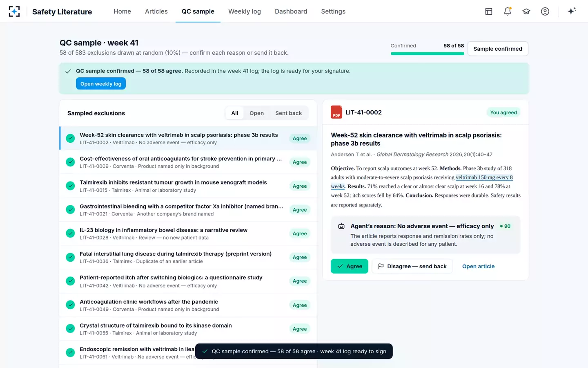
Task: Open the sparkle AI assistant icon
Action: click(572, 11)
